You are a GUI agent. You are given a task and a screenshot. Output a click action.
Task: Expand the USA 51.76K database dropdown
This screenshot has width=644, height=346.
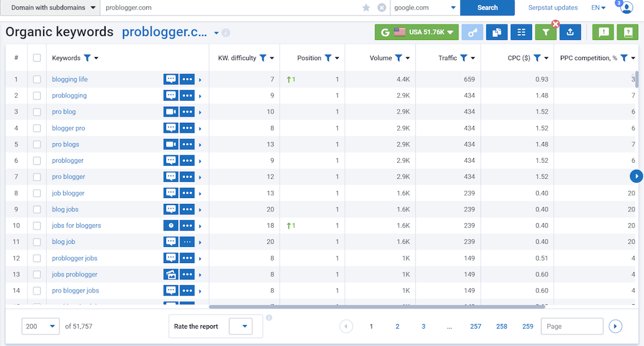click(416, 32)
